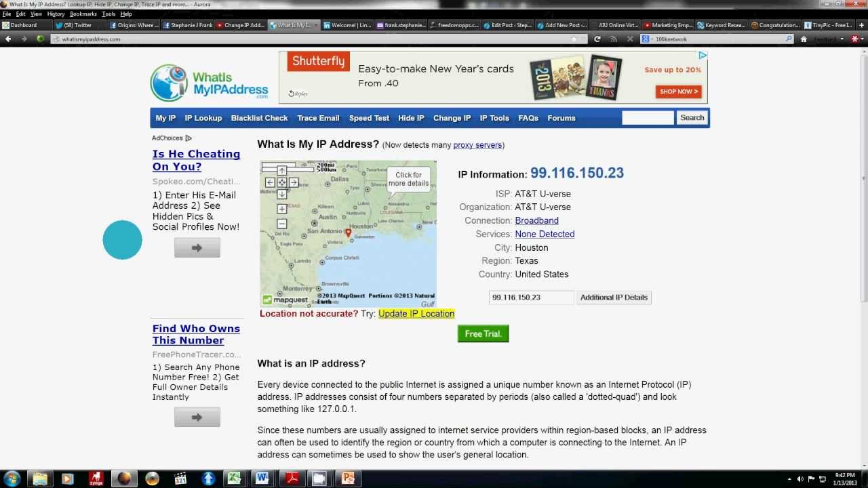Focus the site search text field

coord(648,118)
